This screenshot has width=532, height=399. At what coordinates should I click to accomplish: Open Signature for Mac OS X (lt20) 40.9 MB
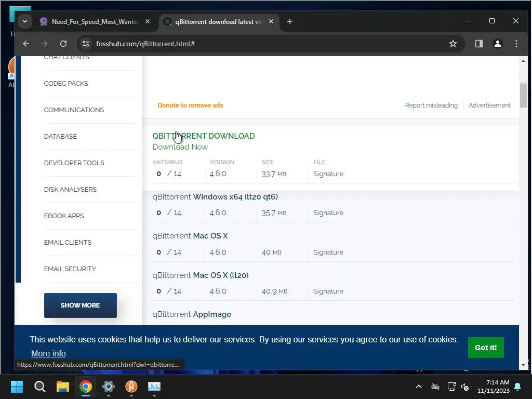click(328, 291)
